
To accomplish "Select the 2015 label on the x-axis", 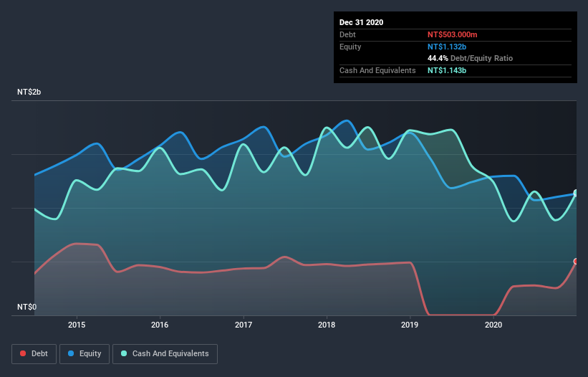I will point(77,325).
